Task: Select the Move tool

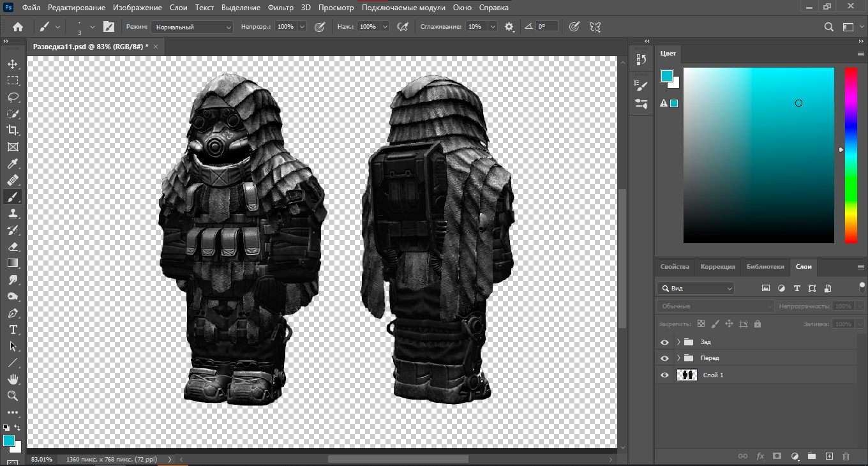Action: click(x=12, y=64)
